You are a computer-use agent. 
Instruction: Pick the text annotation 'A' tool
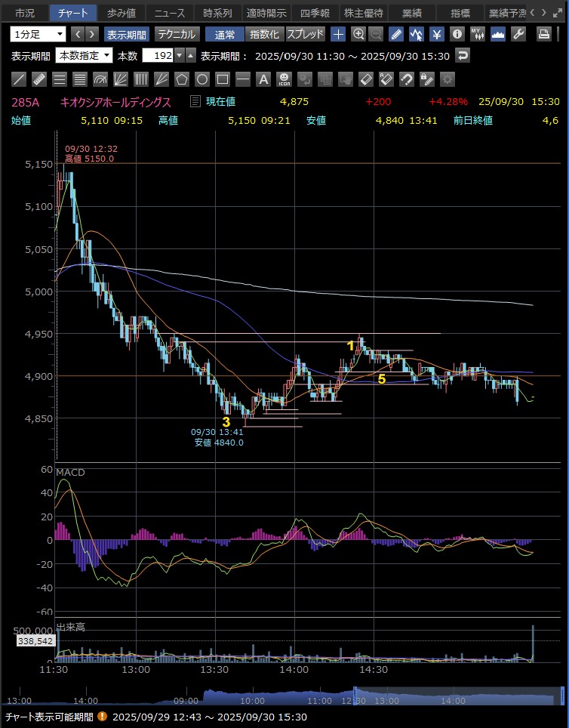click(263, 79)
